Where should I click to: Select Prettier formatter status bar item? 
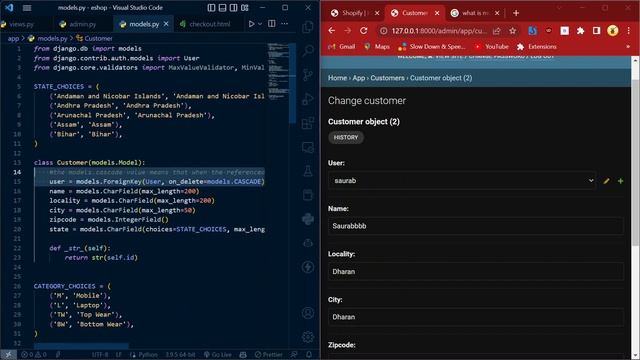tap(268, 355)
